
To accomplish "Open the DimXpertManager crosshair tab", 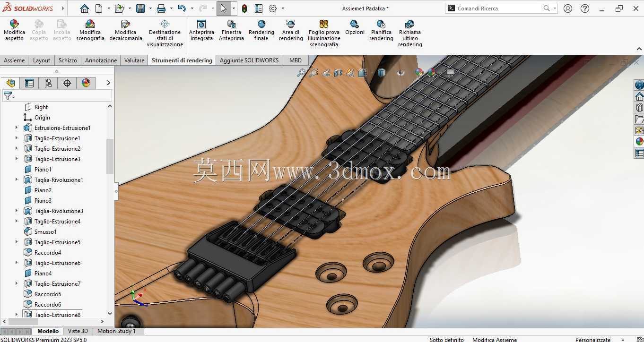I will tap(67, 83).
